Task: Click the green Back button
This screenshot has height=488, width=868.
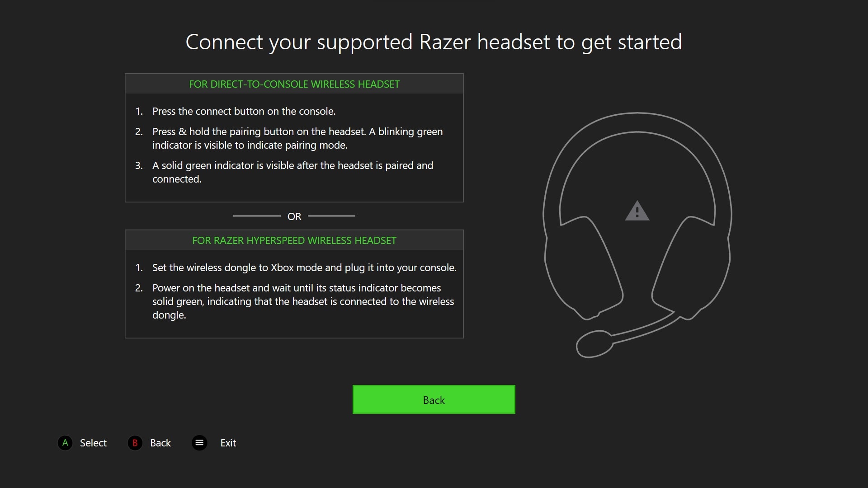Action: click(434, 399)
